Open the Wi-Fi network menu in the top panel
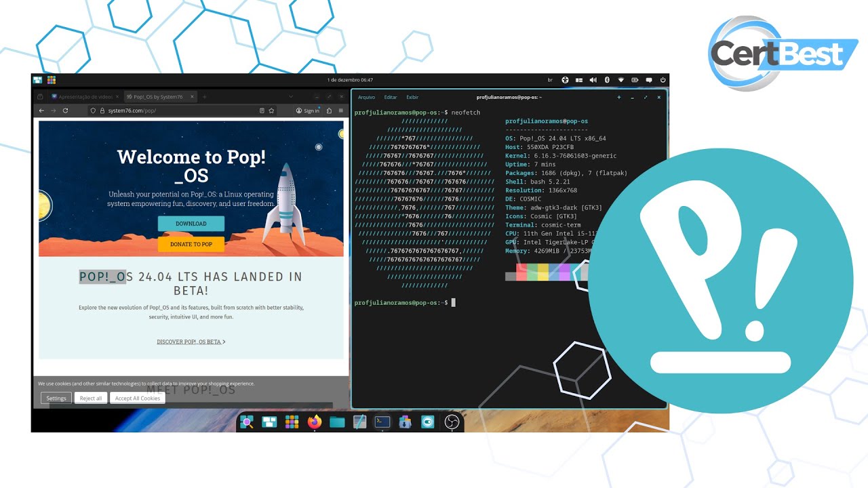868x488 pixels. [620, 80]
